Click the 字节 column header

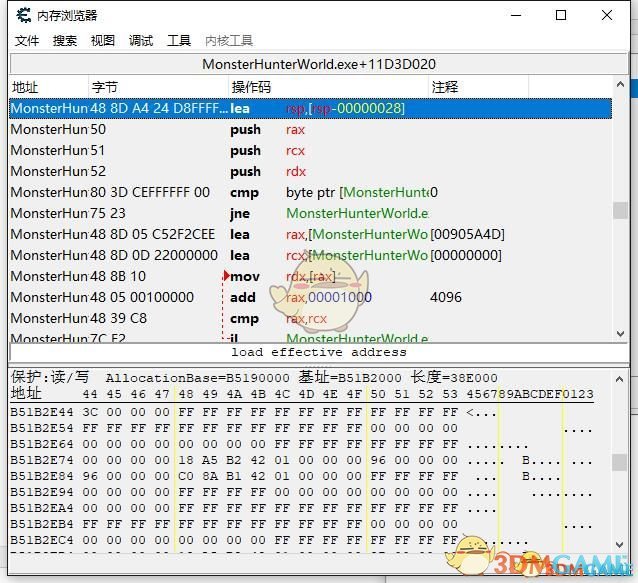pos(158,87)
